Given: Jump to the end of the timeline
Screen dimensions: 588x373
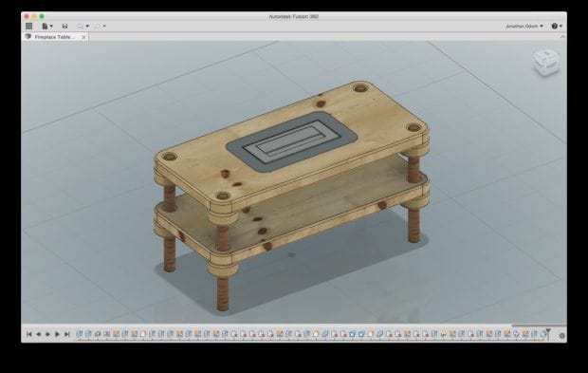Looking at the screenshot, I should 67,334.
